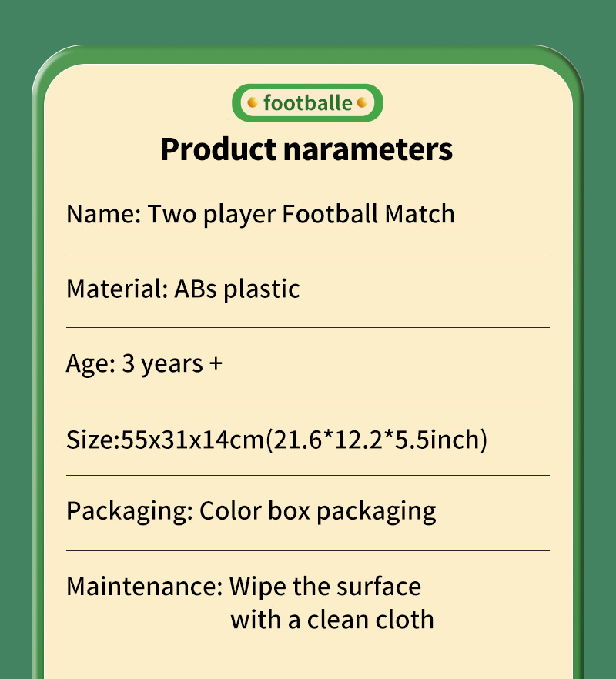Image resolution: width=616 pixels, height=679 pixels.
Task: Click the 'Packaging:' label
Action: pos(129,511)
